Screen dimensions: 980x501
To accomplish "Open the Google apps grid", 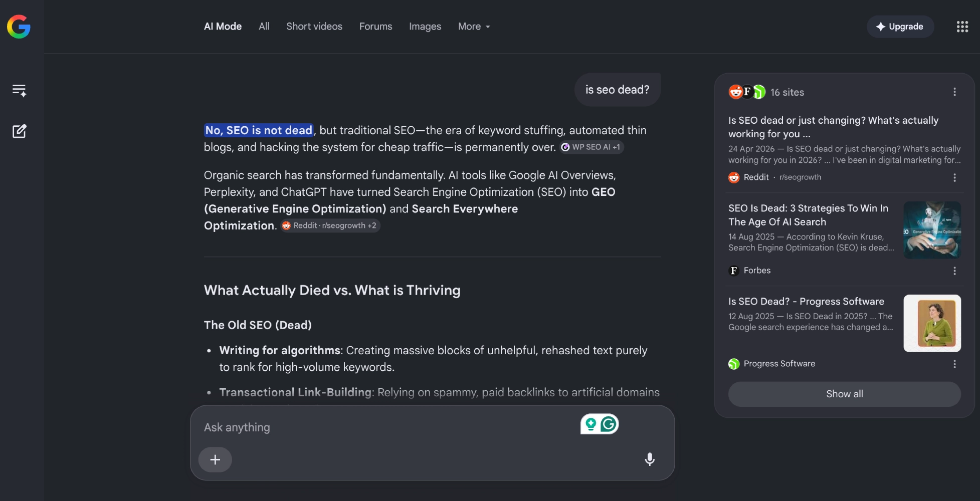I will [962, 27].
